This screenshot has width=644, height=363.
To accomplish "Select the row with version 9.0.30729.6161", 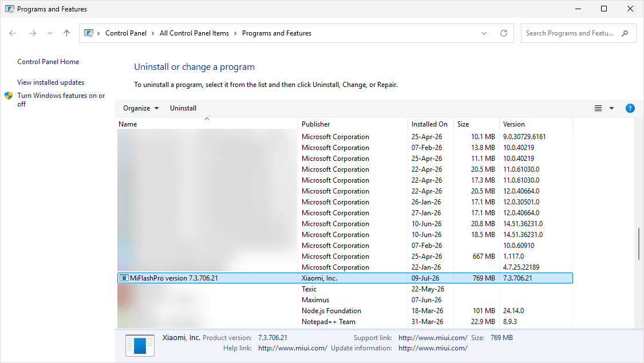I will (x=345, y=137).
